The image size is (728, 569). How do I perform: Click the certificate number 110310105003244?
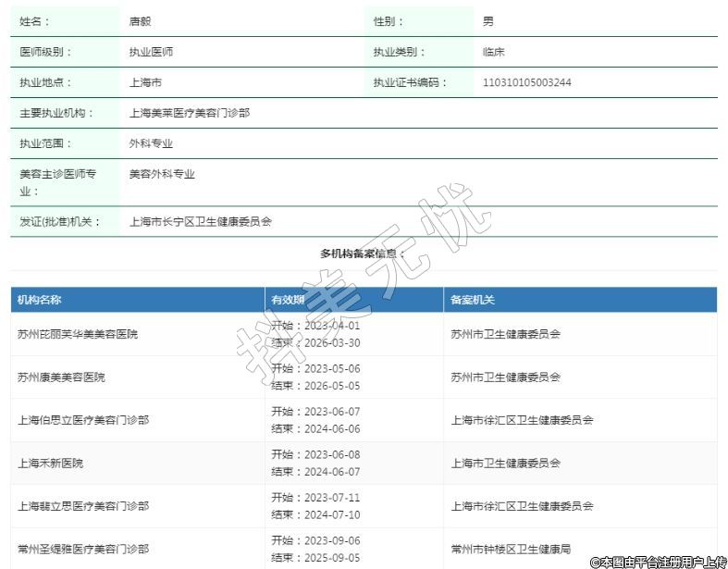pyautogui.click(x=526, y=82)
